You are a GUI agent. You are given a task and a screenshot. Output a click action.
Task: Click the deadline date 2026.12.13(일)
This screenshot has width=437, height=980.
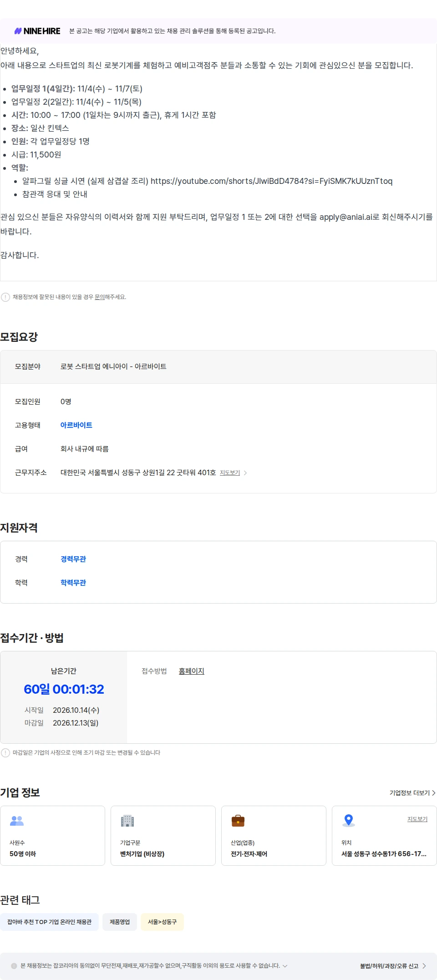[x=76, y=723]
